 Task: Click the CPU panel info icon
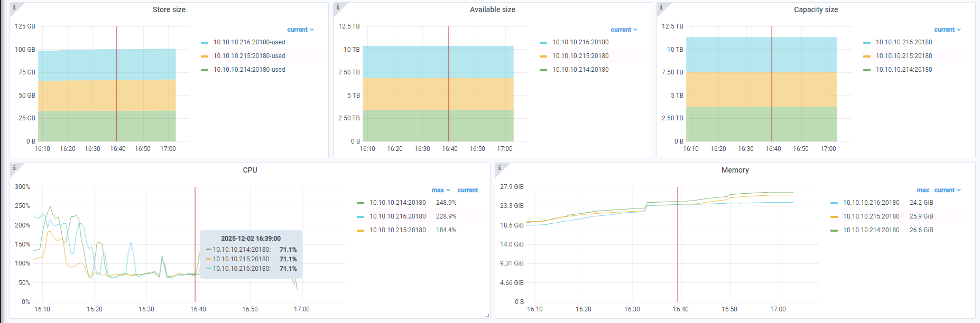(x=14, y=168)
